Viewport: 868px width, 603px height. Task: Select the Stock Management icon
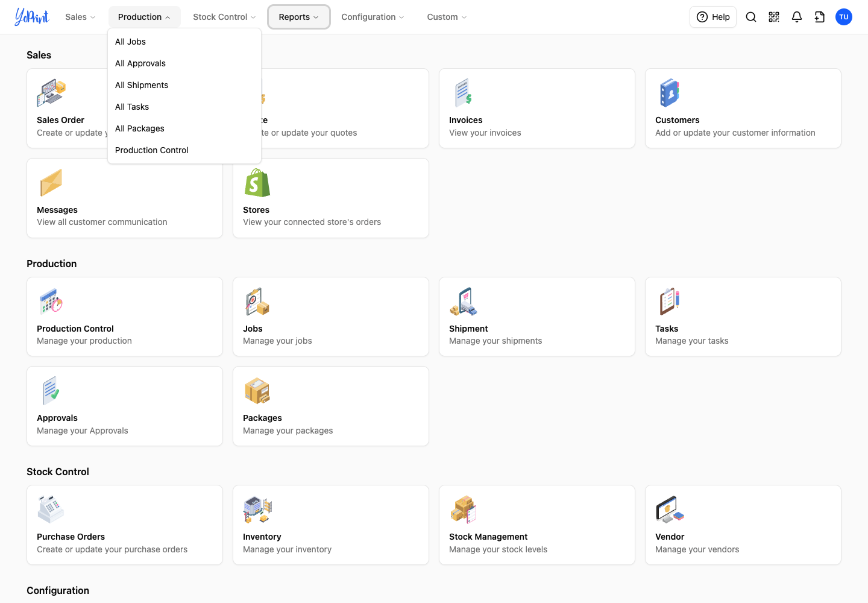pos(464,510)
